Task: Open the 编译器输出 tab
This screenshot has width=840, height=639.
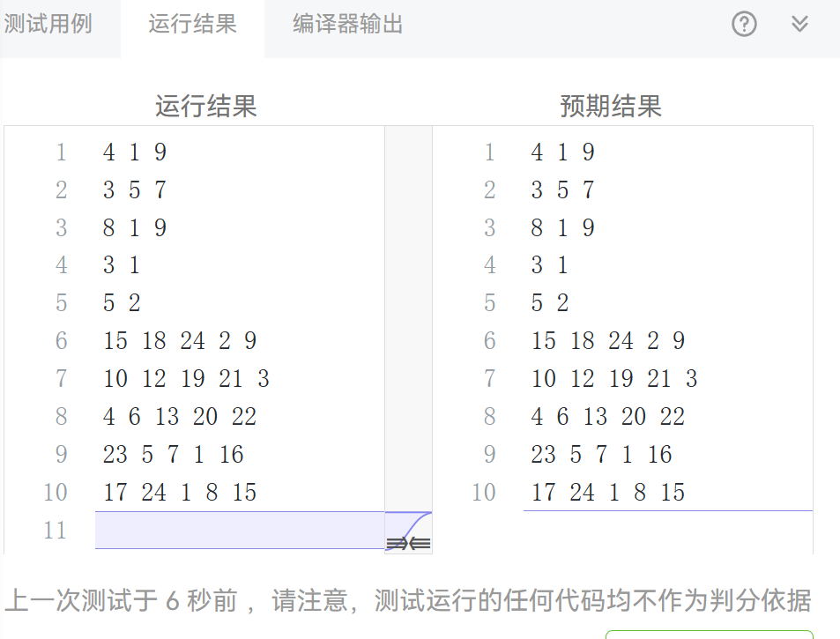Action: click(x=347, y=25)
